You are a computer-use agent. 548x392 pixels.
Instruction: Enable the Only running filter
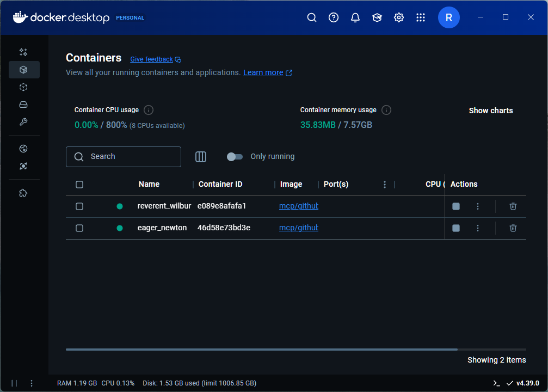click(x=235, y=156)
